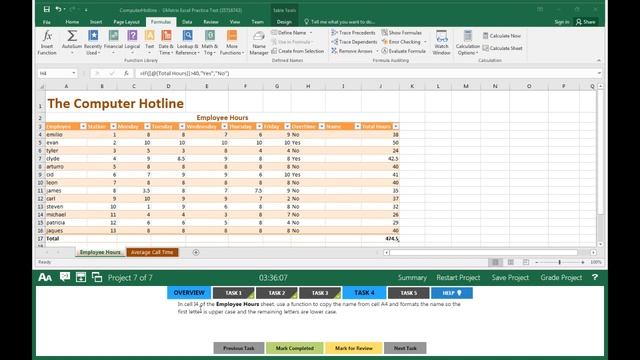Open the OVERVIEW task tab
Screen dimensions: 640x360
click(189, 293)
